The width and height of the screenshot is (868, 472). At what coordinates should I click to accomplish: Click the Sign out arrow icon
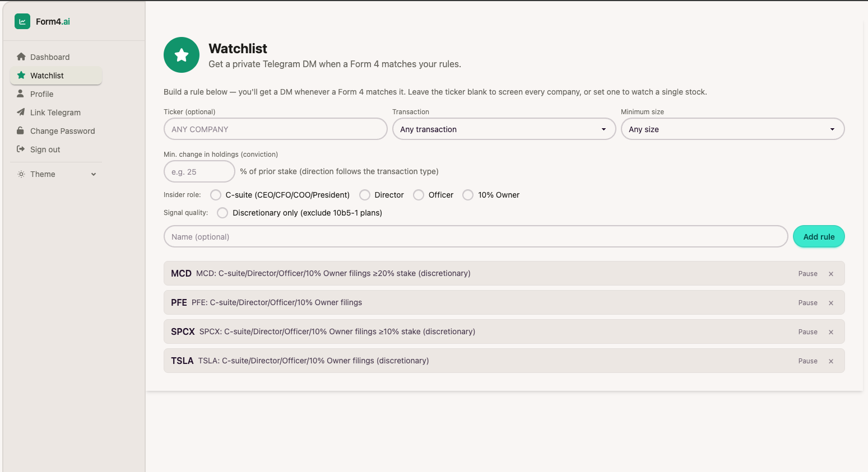(21, 149)
